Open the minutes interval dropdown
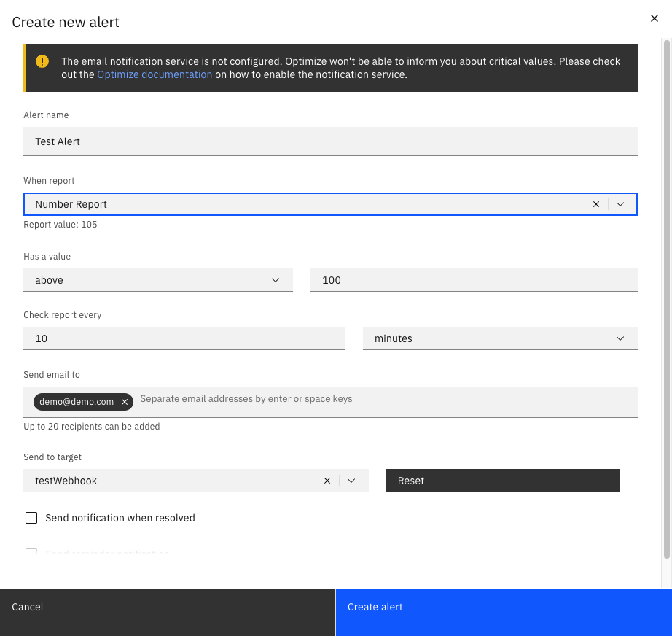Screen dimensions: 672x636 click(620, 338)
